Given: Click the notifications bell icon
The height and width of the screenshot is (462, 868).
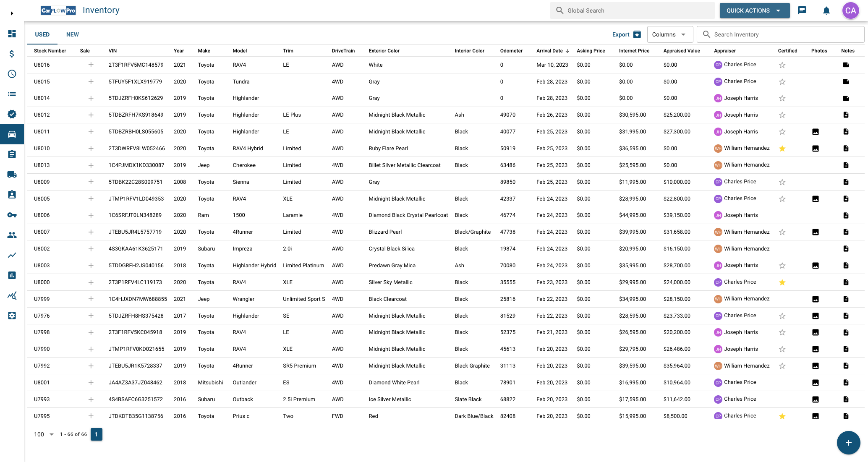Looking at the screenshot, I should click(x=826, y=10).
